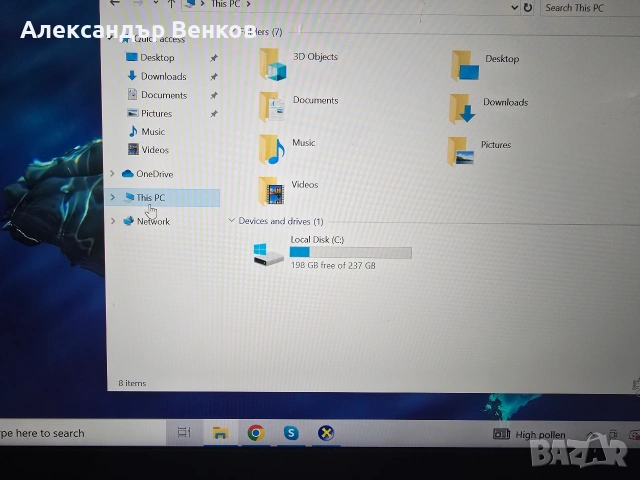This screenshot has height=480, width=640.
Task: Open the Downloads folder in main pane
Action: (x=463, y=107)
